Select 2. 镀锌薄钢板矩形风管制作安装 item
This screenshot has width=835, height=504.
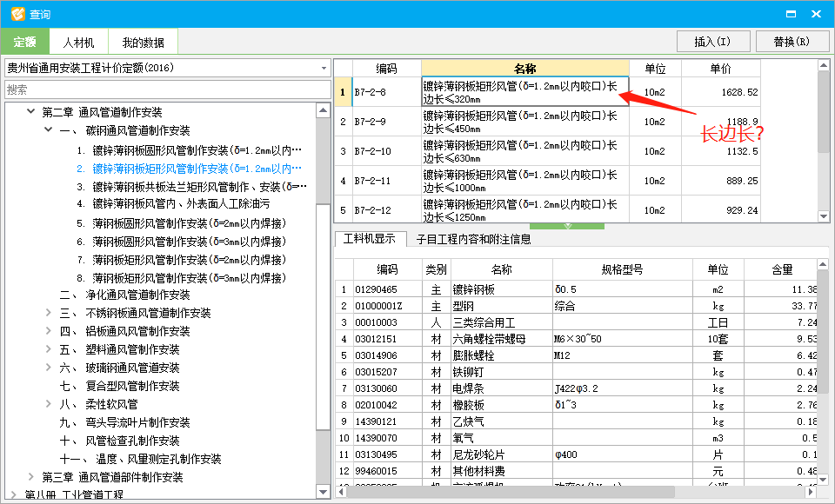189,169
